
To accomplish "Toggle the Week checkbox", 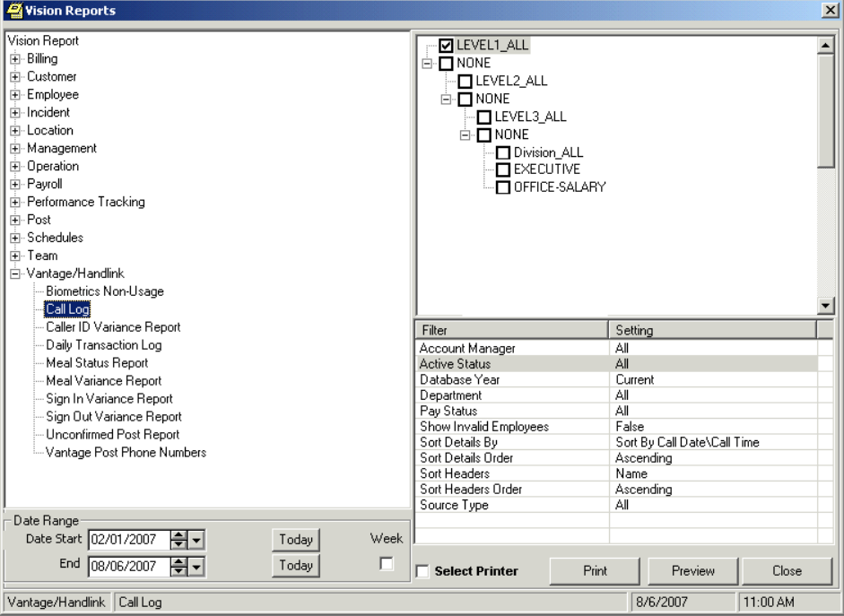I will click(x=386, y=563).
